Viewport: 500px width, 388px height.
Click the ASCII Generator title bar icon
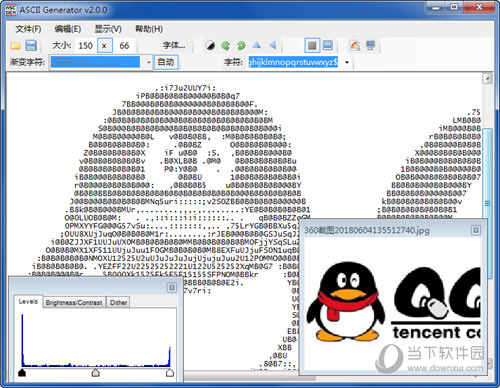click(x=11, y=10)
